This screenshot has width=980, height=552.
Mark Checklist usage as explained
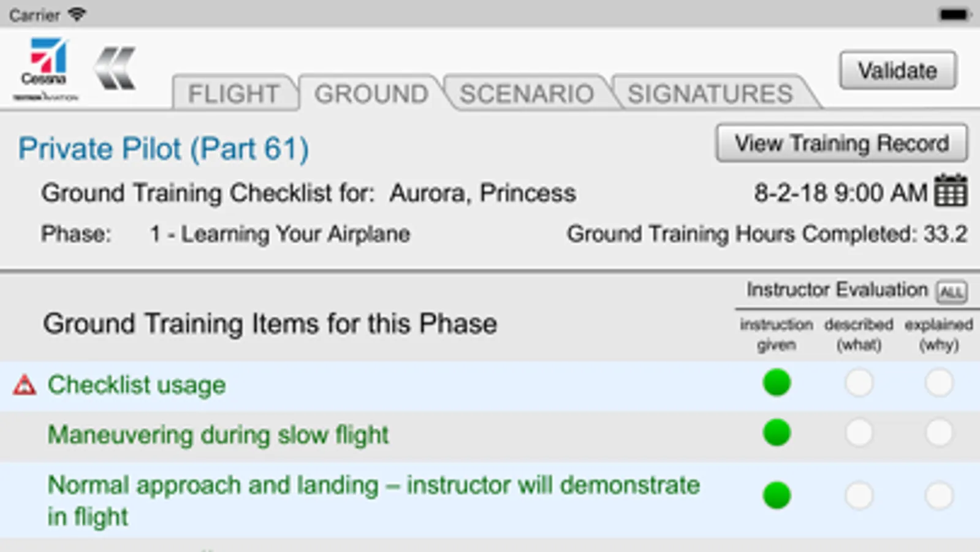coord(939,383)
